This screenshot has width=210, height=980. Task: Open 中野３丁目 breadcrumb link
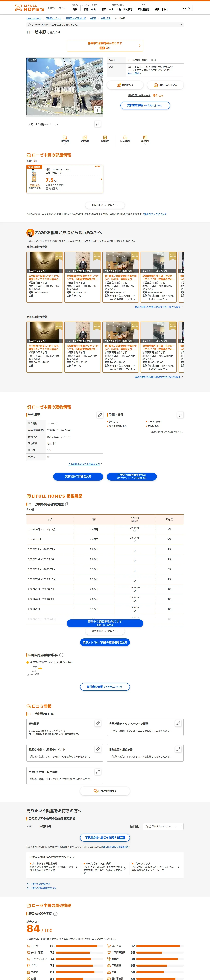[105, 18]
